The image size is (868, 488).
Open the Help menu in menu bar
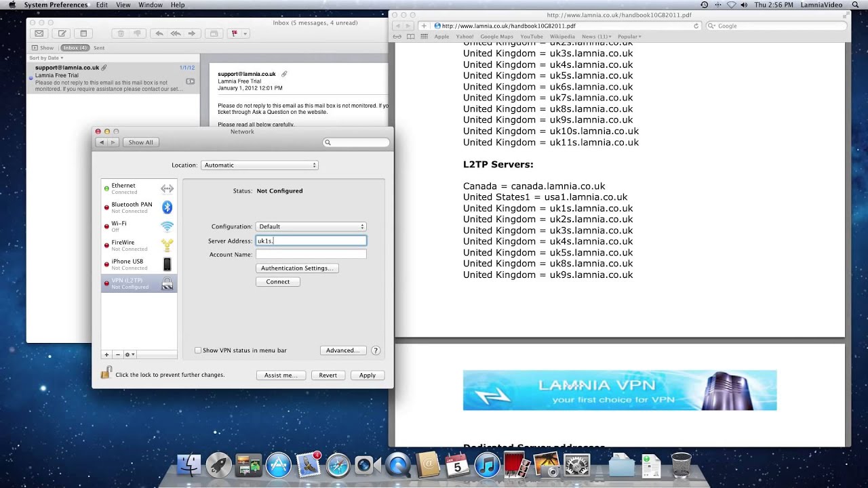178,5
